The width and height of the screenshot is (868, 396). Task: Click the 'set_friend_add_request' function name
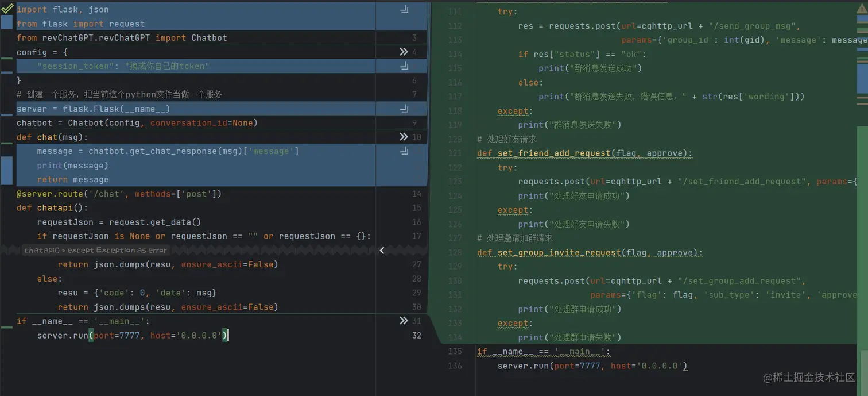point(553,153)
